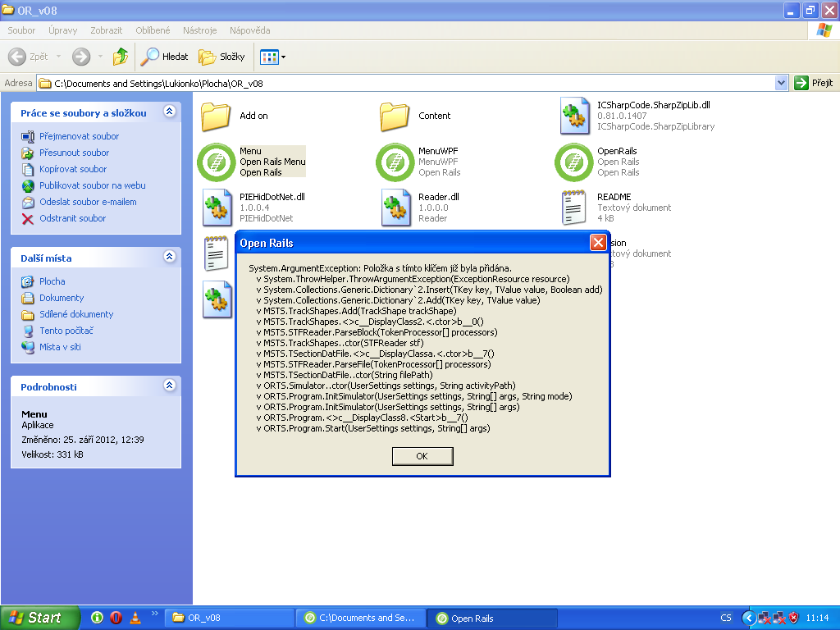The width and height of the screenshot is (840, 630).
Task: Open the Nástroje menu
Action: 200,30
